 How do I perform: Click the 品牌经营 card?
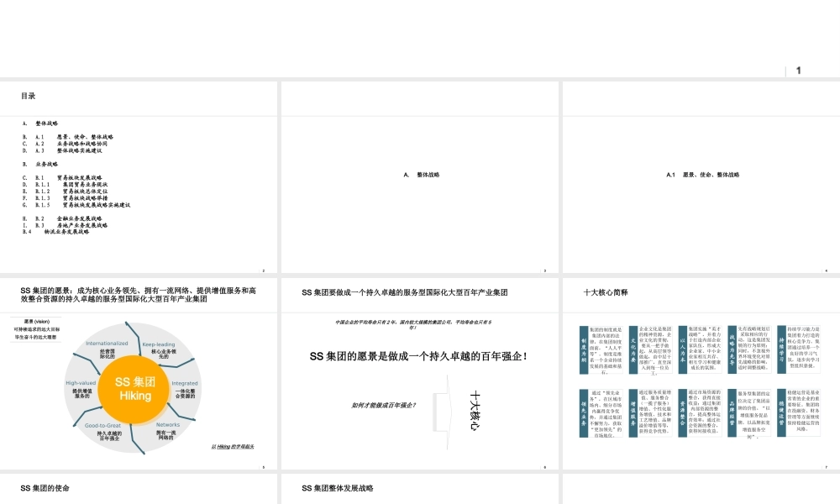point(749,413)
